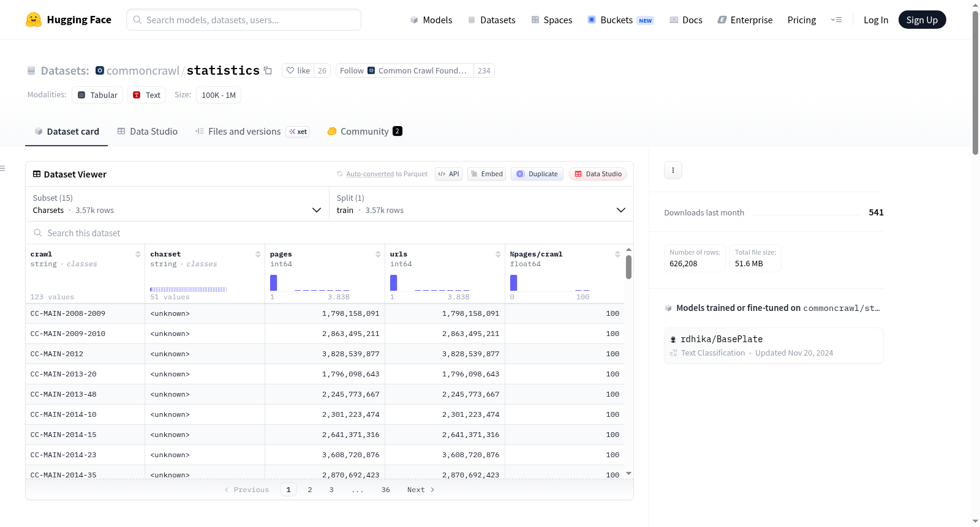Open the three-dot dataset options menu
The image size is (980, 527).
[x=673, y=170]
